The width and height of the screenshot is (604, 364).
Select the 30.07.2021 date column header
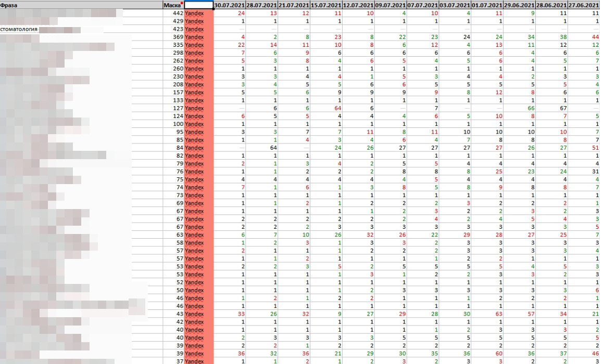(x=229, y=5)
